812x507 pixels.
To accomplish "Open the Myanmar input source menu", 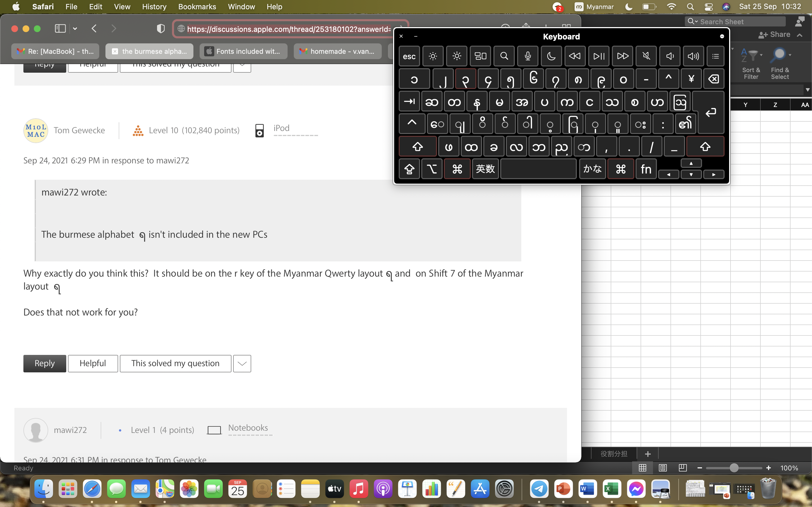I will click(594, 7).
